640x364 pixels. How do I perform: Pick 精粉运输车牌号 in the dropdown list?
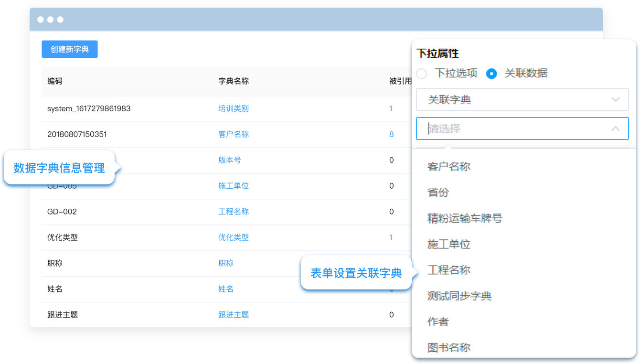[465, 218]
